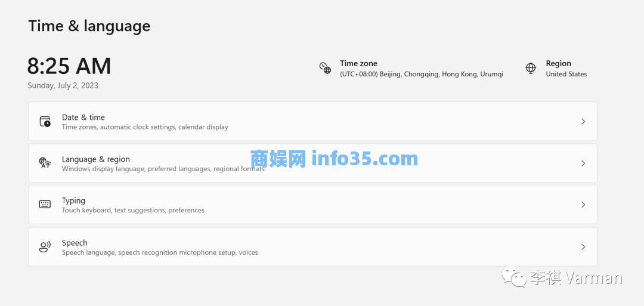Image resolution: width=644 pixels, height=306 pixels.
Task: Click the Time zone heading label
Action: coord(358,63)
